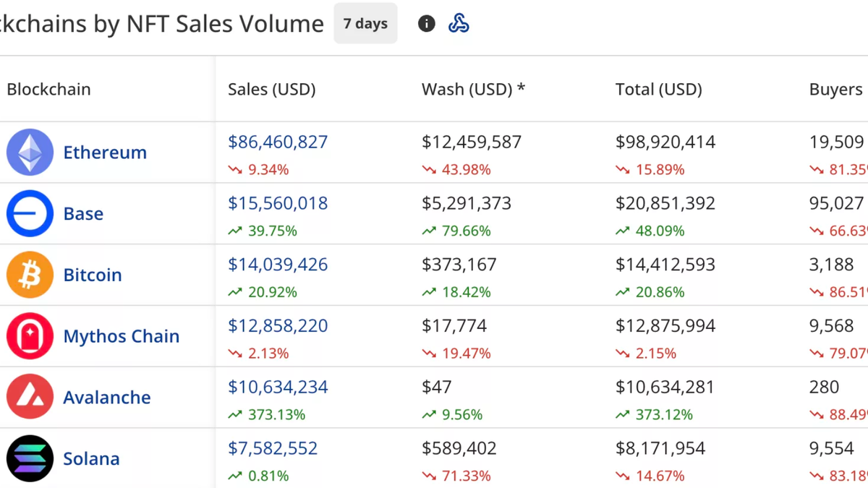
Task: Select Ethereum buyers count 19,509
Action: [x=837, y=142]
